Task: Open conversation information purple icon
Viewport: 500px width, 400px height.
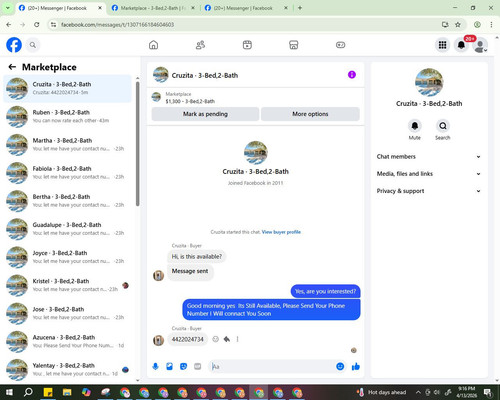Action: click(352, 75)
